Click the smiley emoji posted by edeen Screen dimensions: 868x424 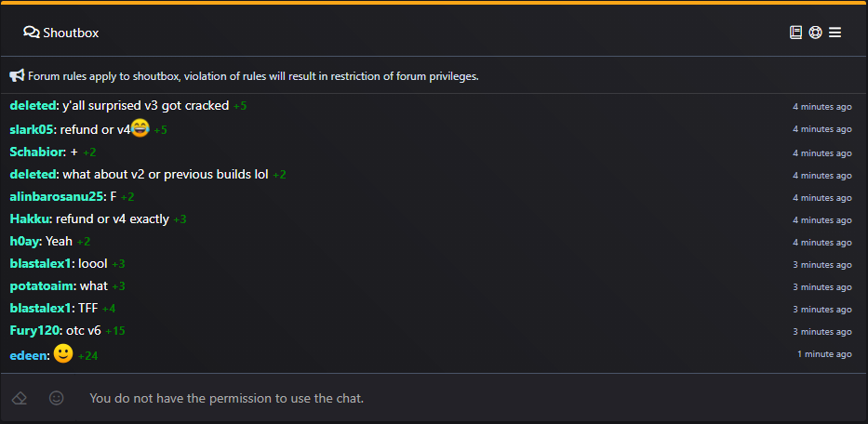click(63, 353)
